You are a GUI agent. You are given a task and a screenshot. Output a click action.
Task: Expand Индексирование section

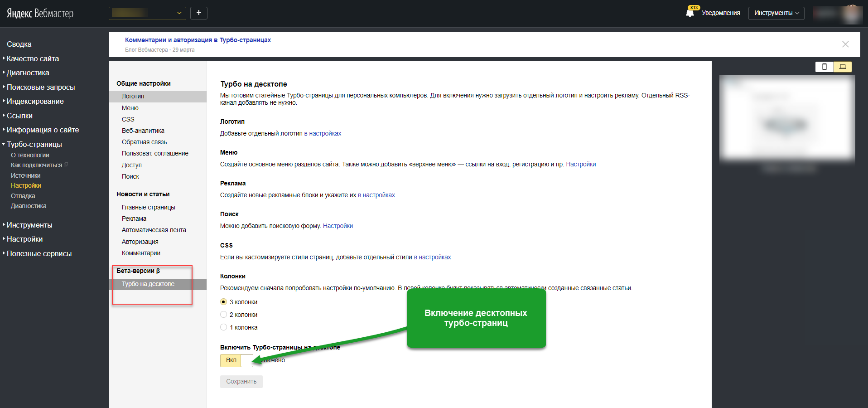[35, 101]
